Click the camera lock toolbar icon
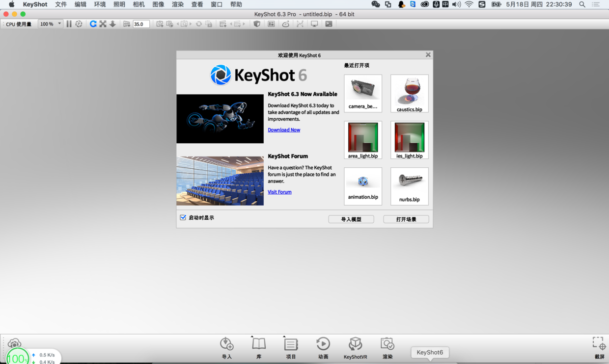The image size is (609, 364). coord(209,24)
